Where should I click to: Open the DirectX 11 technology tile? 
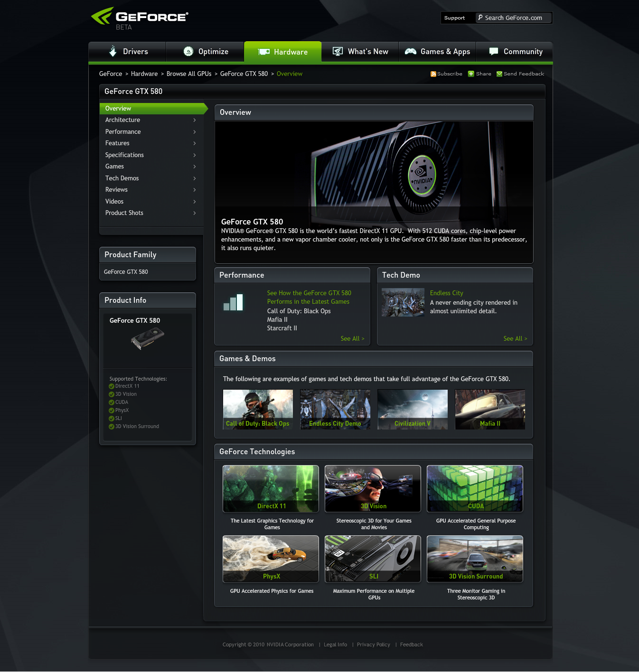(x=271, y=489)
